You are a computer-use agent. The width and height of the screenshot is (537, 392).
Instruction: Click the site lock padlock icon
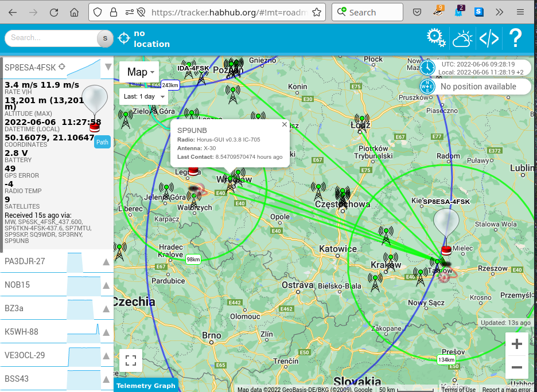pyautogui.click(x=114, y=13)
